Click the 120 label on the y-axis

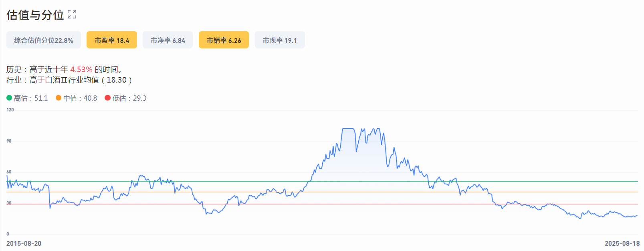coord(10,109)
